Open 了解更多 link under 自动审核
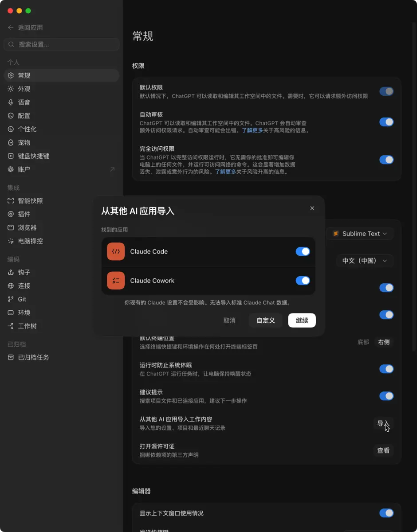This screenshot has height=532, width=417. [x=252, y=130]
